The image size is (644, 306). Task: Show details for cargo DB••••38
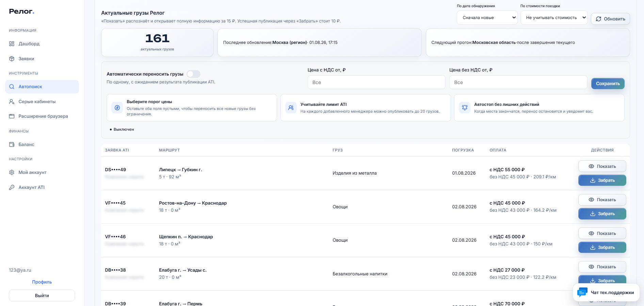[602, 267]
